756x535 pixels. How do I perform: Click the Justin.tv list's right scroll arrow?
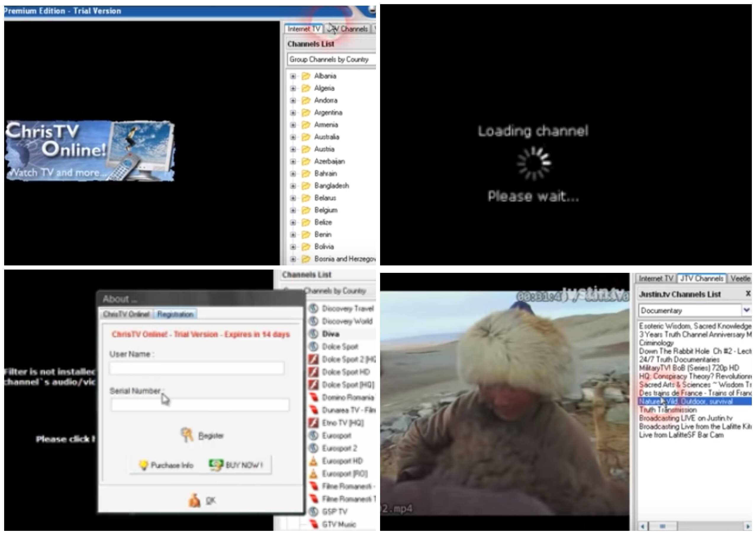(x=747, y=526)
